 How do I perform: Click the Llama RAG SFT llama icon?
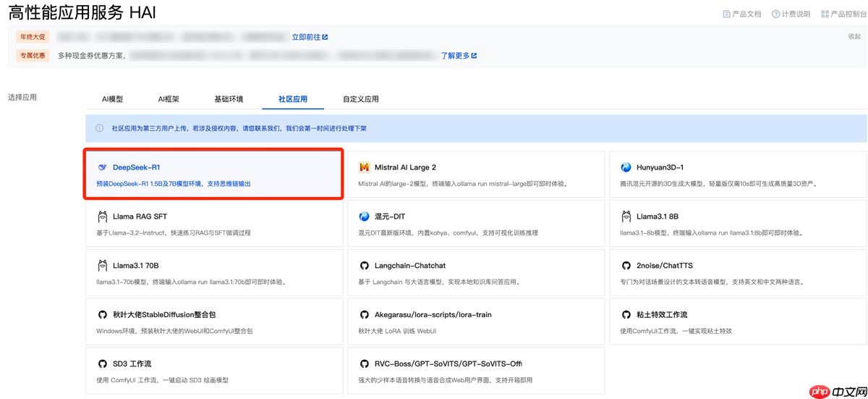tap(103, 217)
